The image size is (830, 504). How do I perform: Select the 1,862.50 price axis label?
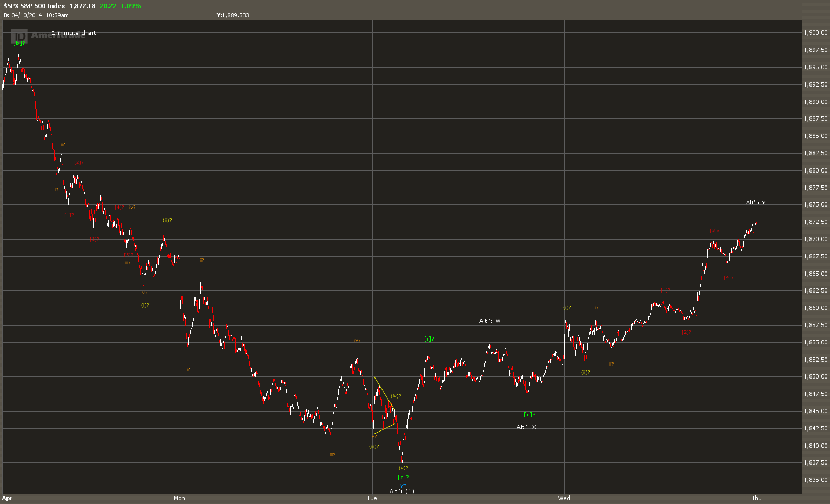coord(816,290)
